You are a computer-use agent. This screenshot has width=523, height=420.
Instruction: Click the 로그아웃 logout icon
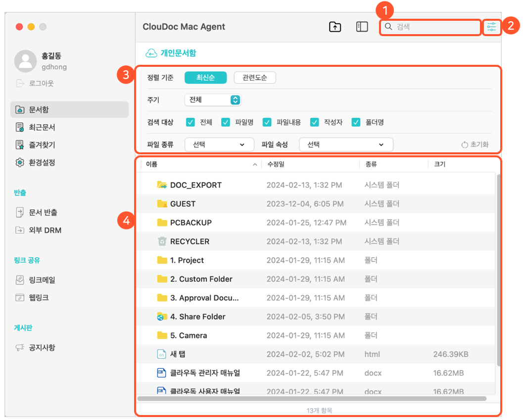(20, 83)
